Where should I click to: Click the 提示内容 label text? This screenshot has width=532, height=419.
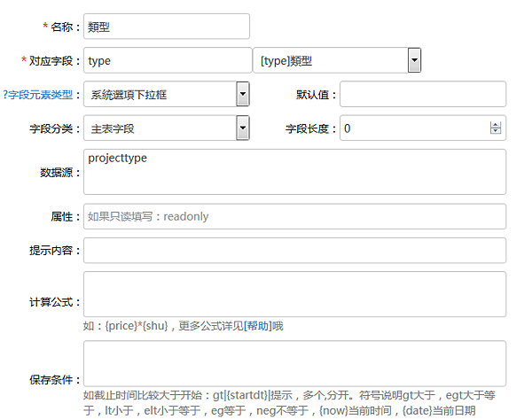click(x=51, y=251)
